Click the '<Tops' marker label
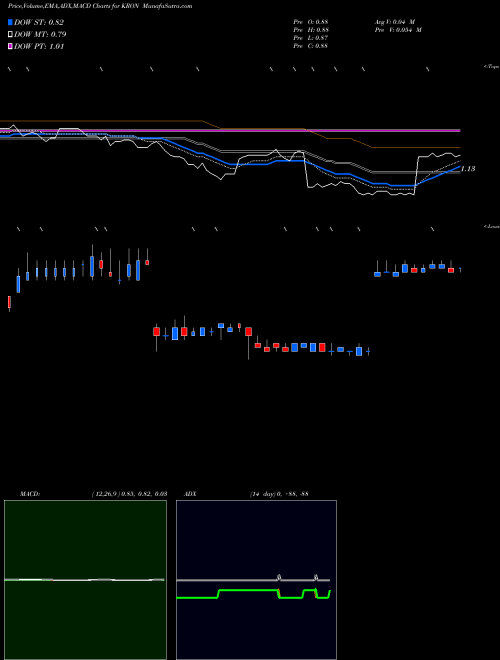Image resolution: width=500 pixels, height=660 pixels. click(x=492, y=67)
